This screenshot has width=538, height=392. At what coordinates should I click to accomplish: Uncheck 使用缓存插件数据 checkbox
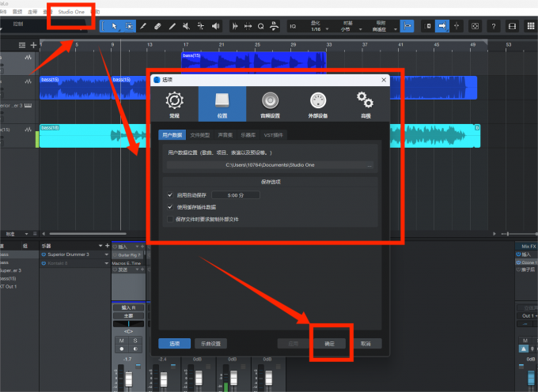(x=170, y=206)
